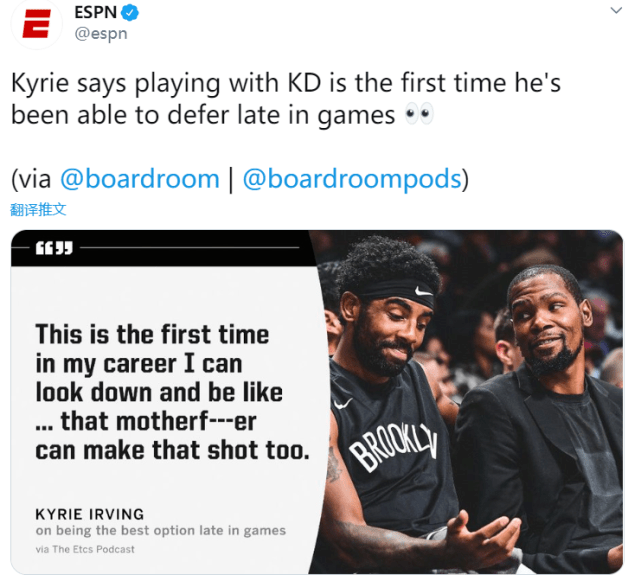Image resolution: width=641 pixels, height=575 pixels.
Task: Click 'via The Etcs Podcast' credit
Action: [x=85, y=549]
